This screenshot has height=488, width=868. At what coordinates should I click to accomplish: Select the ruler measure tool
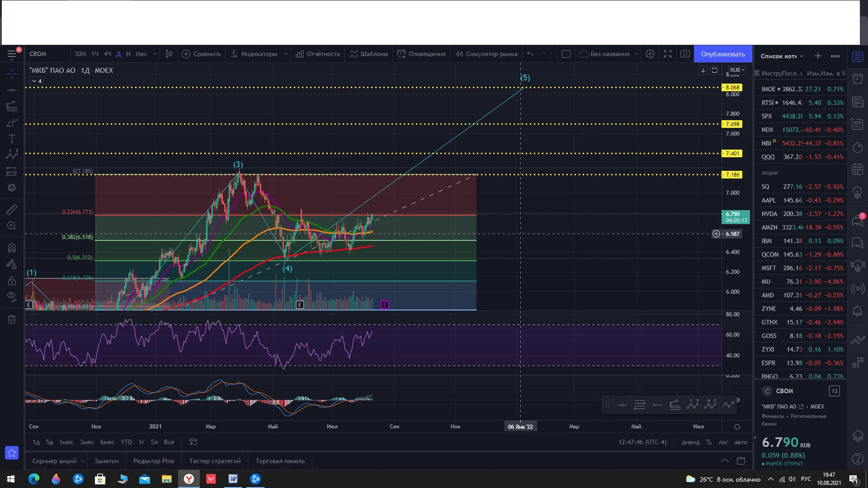12,209
